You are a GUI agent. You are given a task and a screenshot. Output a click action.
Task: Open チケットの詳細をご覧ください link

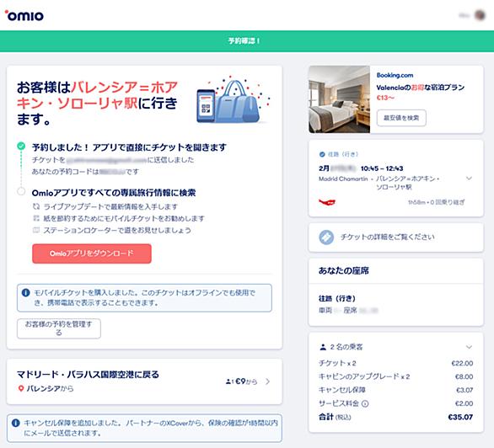(396, 237)
